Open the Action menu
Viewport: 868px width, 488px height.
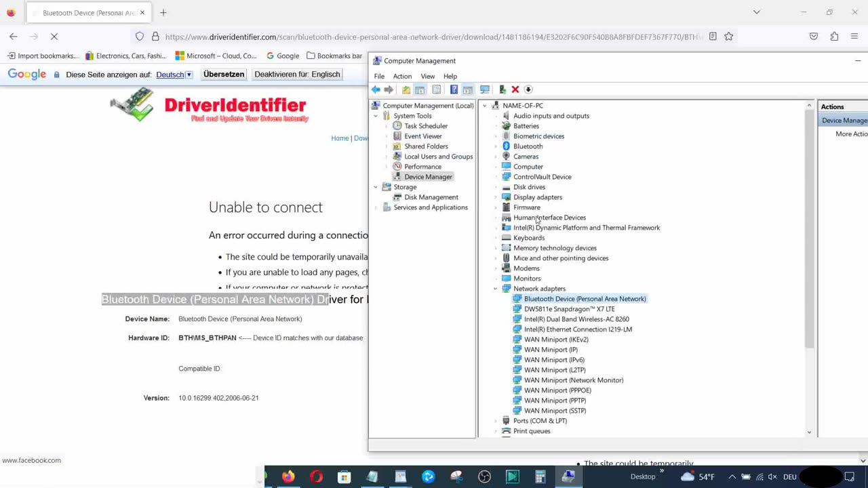[402, 77]
